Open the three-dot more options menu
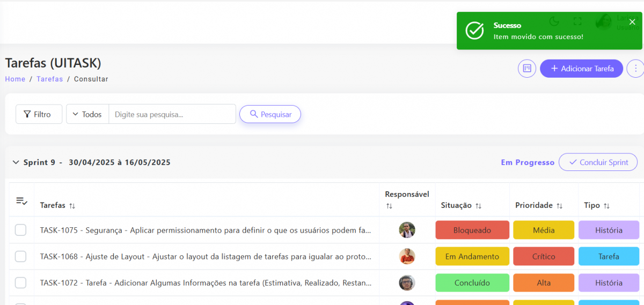 pos(635,69)
